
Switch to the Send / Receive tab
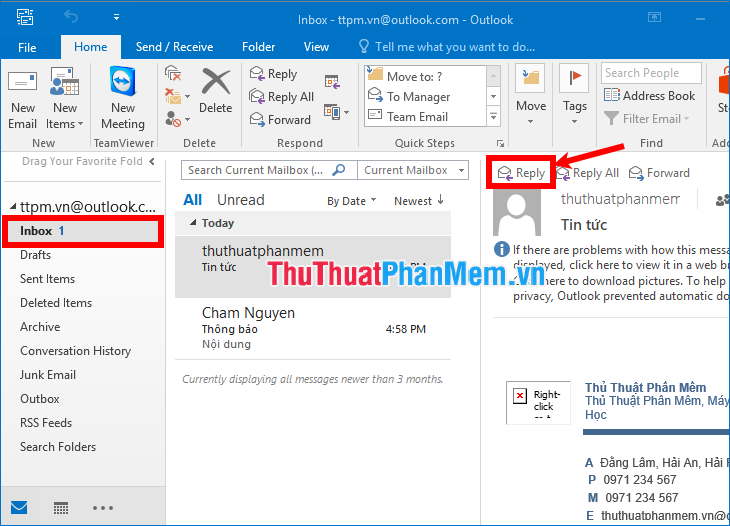174,47
